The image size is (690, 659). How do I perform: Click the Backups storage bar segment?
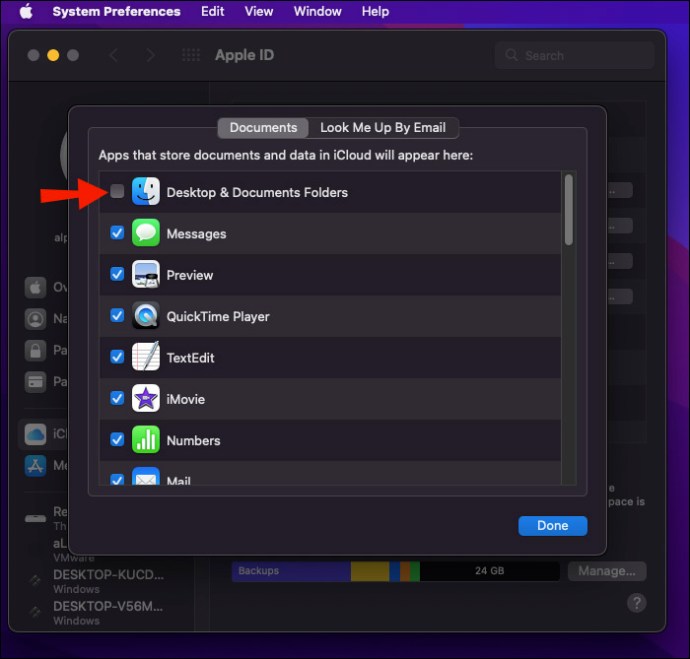tap(291, 571)
